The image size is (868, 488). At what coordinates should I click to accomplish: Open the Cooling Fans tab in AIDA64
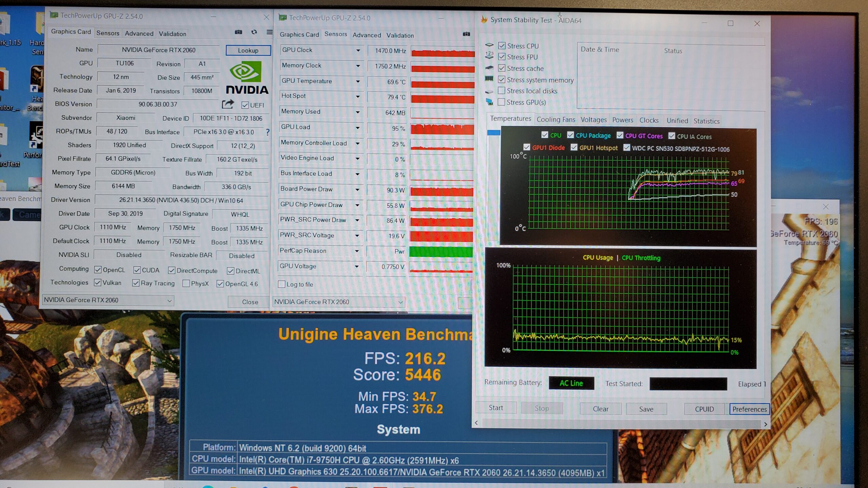[x=555, y=120]
